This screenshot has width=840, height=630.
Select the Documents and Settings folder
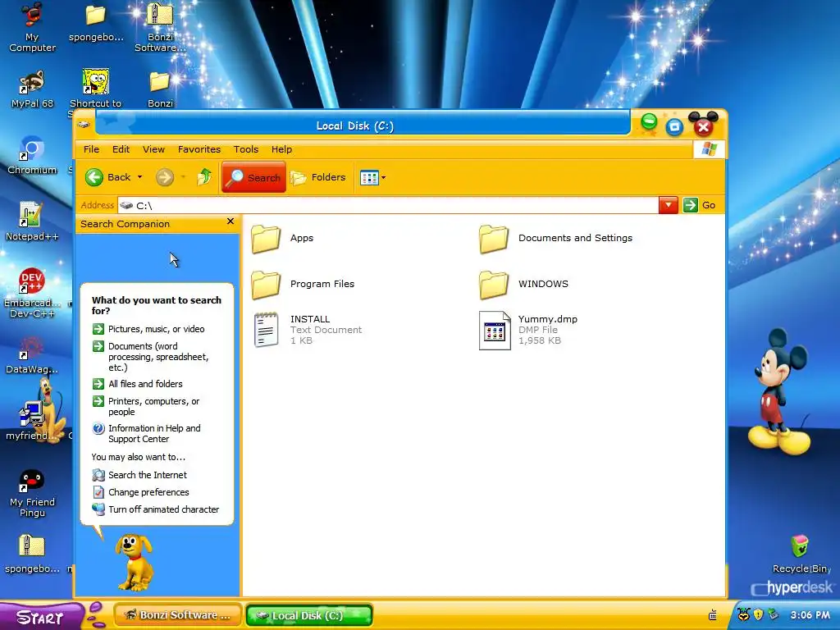click(555, 239)
